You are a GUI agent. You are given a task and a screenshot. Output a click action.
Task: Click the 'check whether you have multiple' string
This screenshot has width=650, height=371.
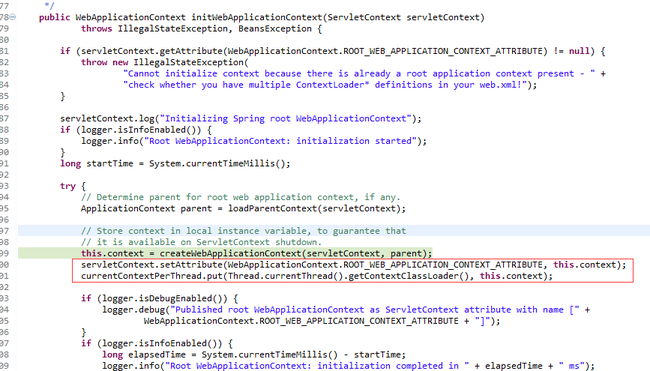click(325, 85)
